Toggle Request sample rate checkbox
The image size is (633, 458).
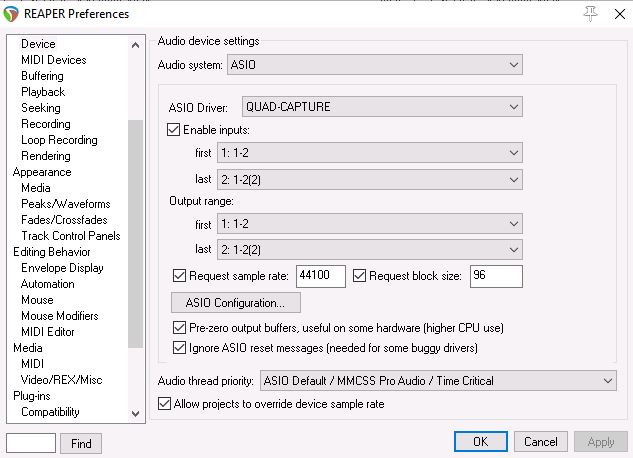click(179, 276)
